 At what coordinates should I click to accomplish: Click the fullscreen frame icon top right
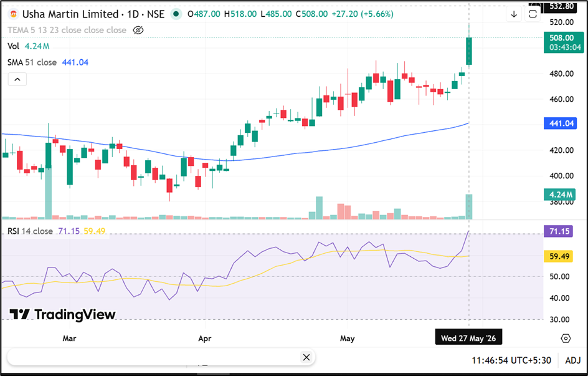[x=533, y=14]
